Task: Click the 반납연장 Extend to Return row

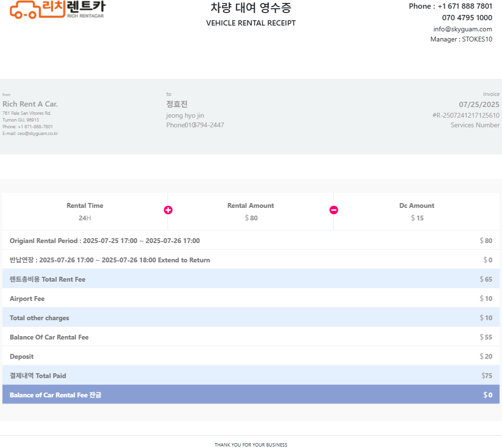Action: click(251, 259)
